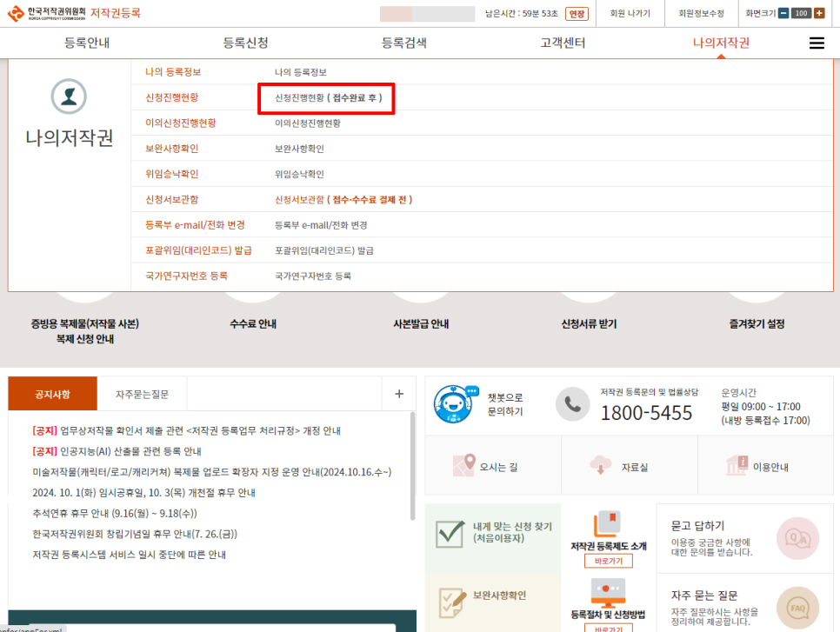Open 묻고 답하기 inquiry card
The height and width of the screenshot is (632, 840).
click(x=744, y=538)
